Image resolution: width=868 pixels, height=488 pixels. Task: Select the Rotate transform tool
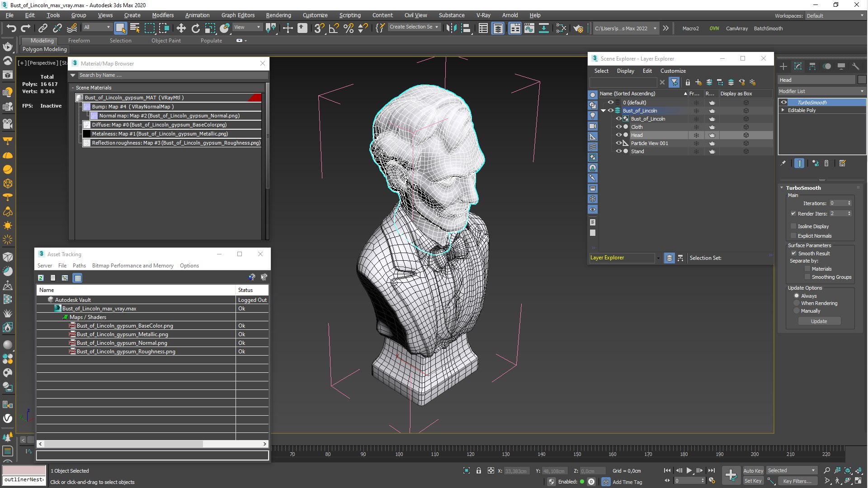click(x=196, y=28)
